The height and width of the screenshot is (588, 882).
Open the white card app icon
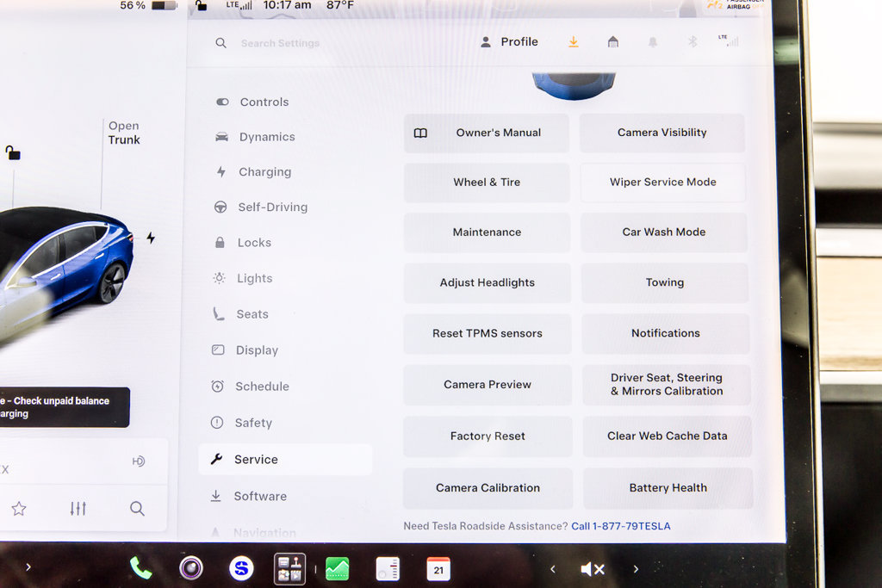[x=388, y=569]
